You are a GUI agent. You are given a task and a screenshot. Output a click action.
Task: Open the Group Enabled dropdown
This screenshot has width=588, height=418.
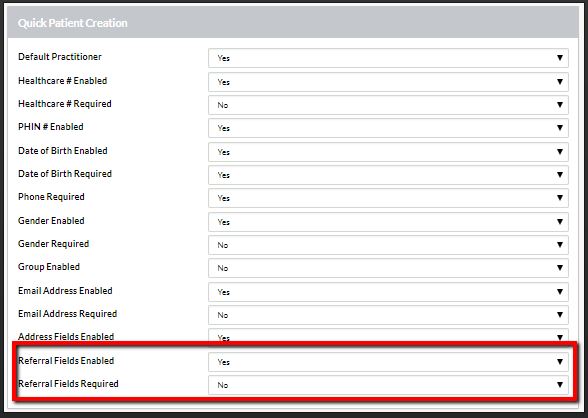(x=388, y=268)
